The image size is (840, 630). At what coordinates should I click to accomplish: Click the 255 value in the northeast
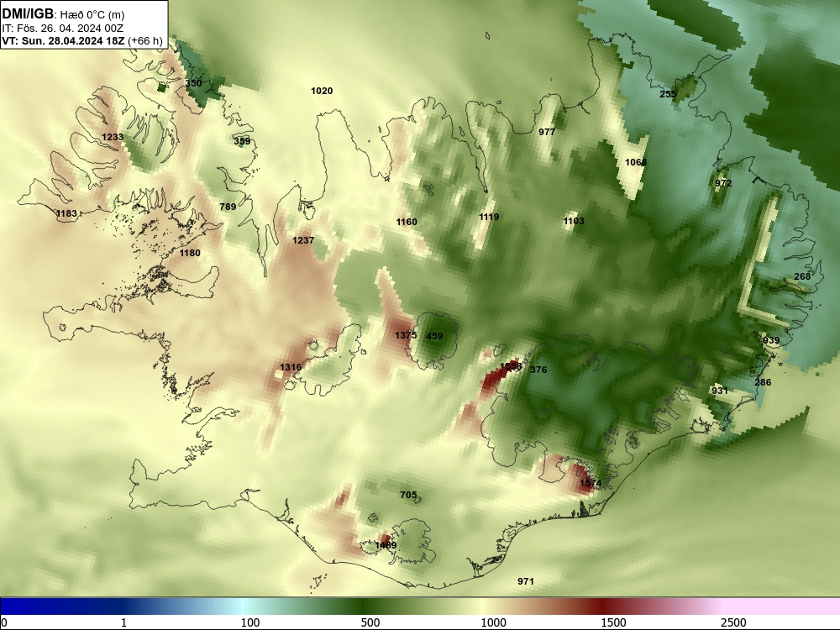pos(668,94)
